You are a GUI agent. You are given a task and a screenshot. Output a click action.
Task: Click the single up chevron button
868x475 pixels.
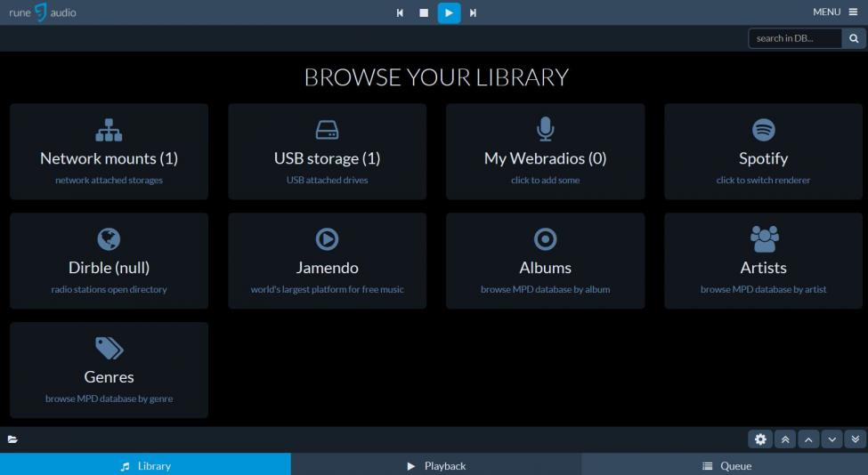point(808,439)
